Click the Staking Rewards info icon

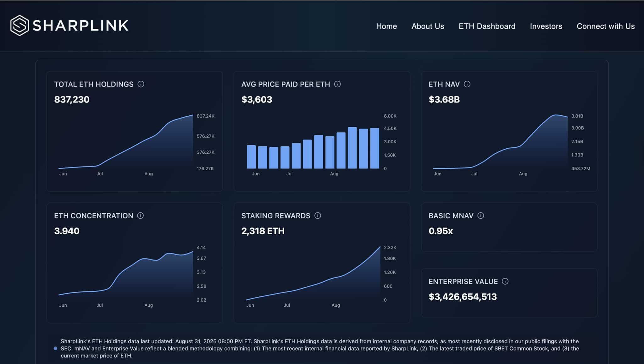tap(318, 216)
